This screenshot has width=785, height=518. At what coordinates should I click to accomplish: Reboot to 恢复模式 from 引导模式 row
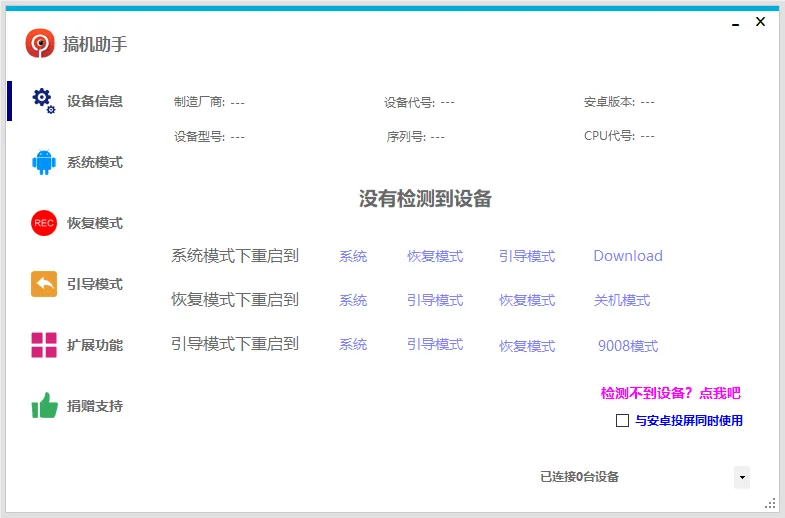527,346
